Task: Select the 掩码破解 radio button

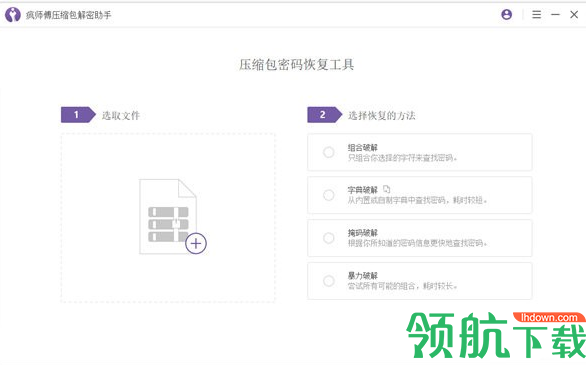Action: (x=329, y=238)
